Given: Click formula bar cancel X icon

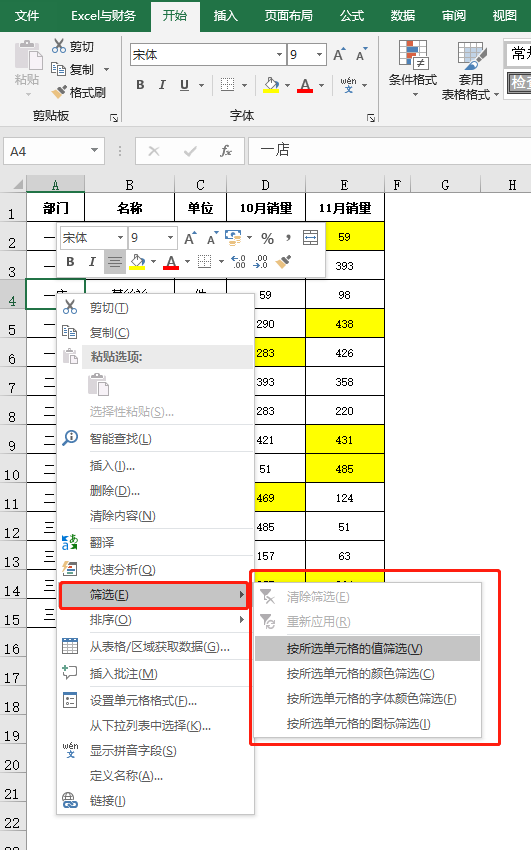Looking at the screenshot, I should (x=154, y=151).
